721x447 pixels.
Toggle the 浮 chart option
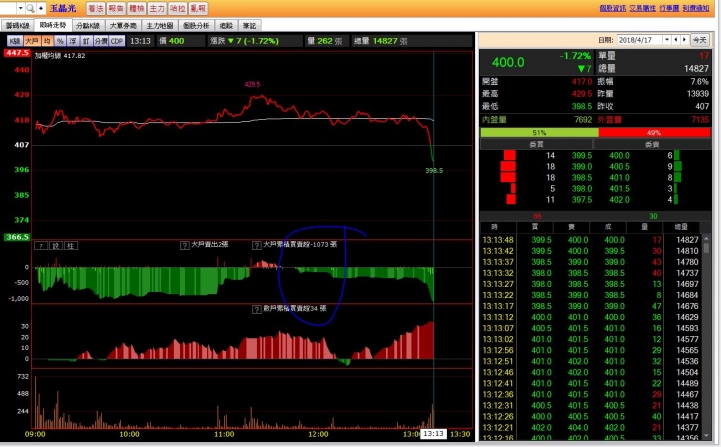click(73, 41)
